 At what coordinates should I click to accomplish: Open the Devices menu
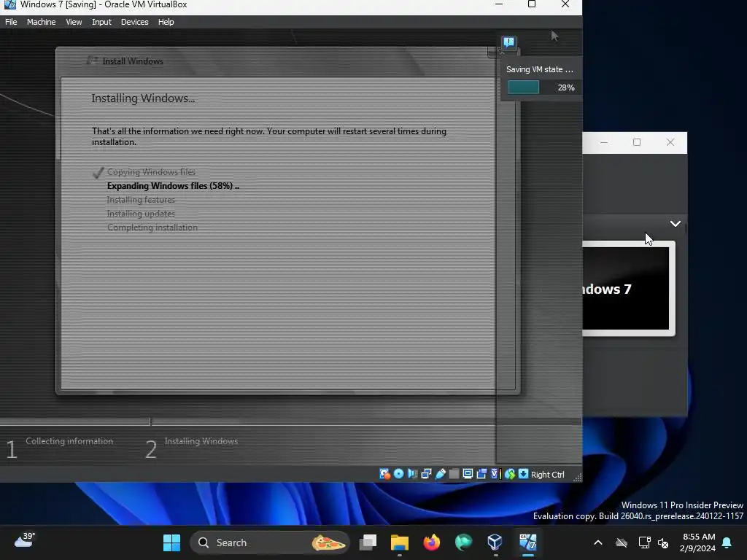(134, 22)
